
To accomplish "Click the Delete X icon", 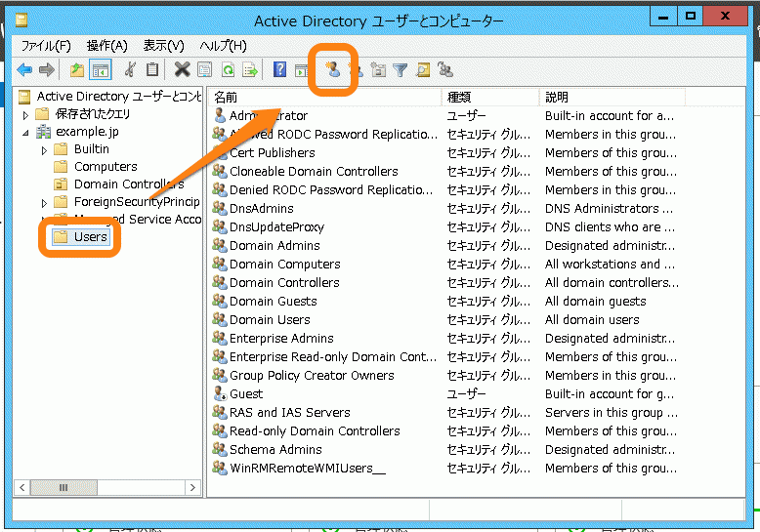I will point(183,69).
